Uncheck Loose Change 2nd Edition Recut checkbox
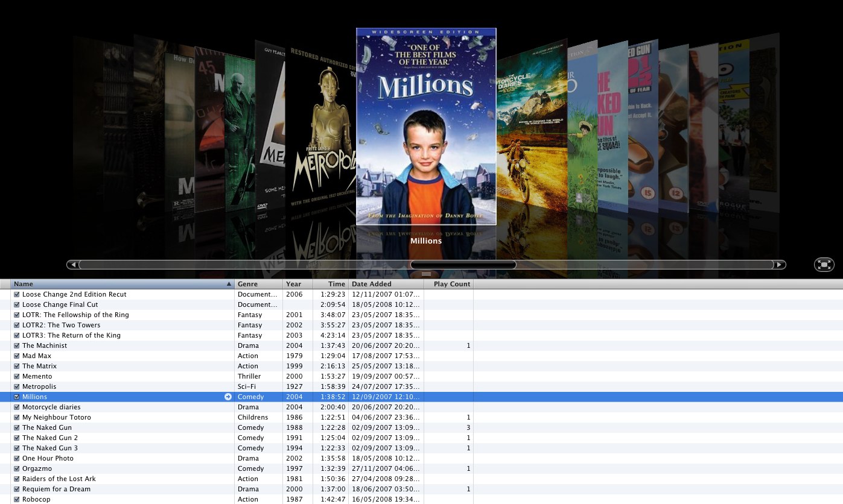This screenshot has width=843, height=504. coord(17,294)
